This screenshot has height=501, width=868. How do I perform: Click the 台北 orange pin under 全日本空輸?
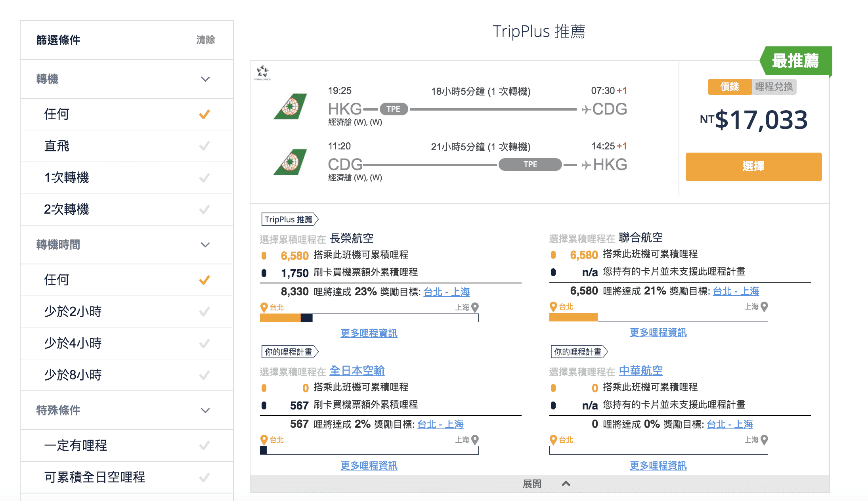coord(264,440)
